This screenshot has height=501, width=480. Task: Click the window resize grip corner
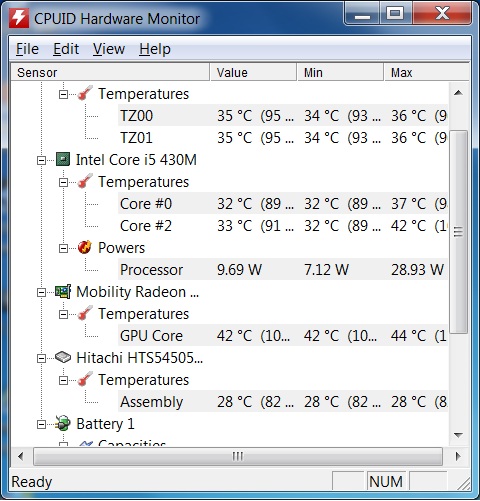tap(463, 483)
